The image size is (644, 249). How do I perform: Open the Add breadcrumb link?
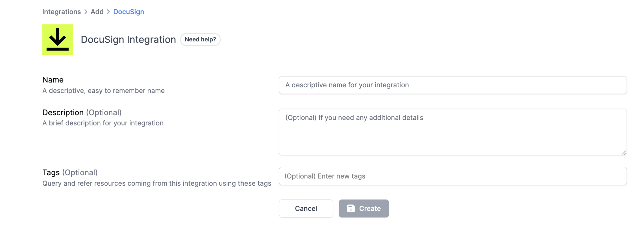[x=97, y=12]
